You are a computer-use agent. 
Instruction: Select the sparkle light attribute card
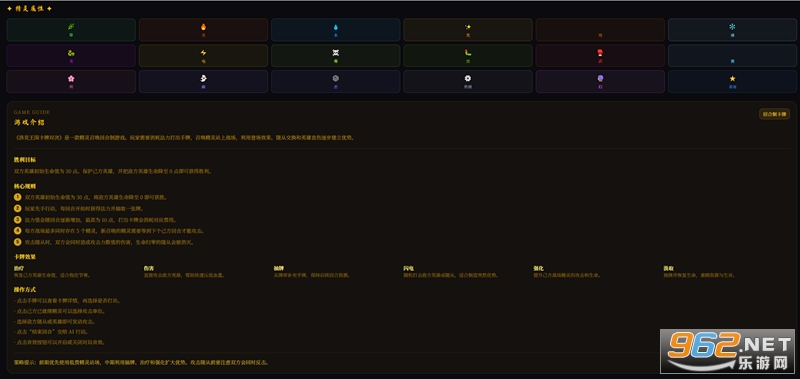468,30
